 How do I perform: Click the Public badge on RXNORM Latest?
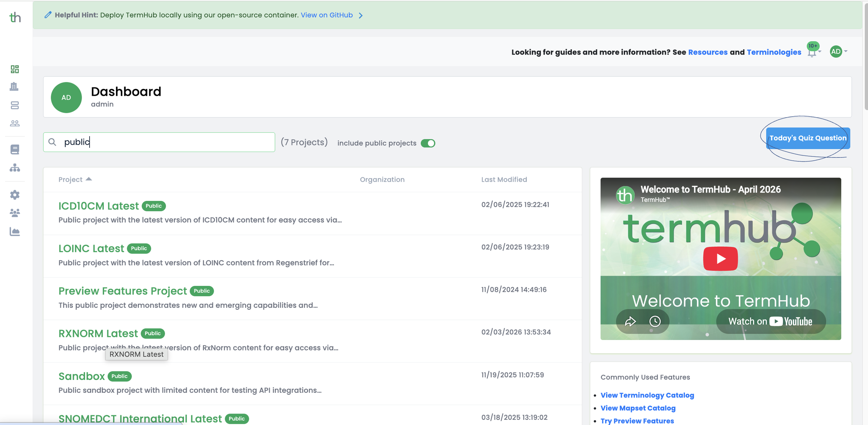click(153, 333)
